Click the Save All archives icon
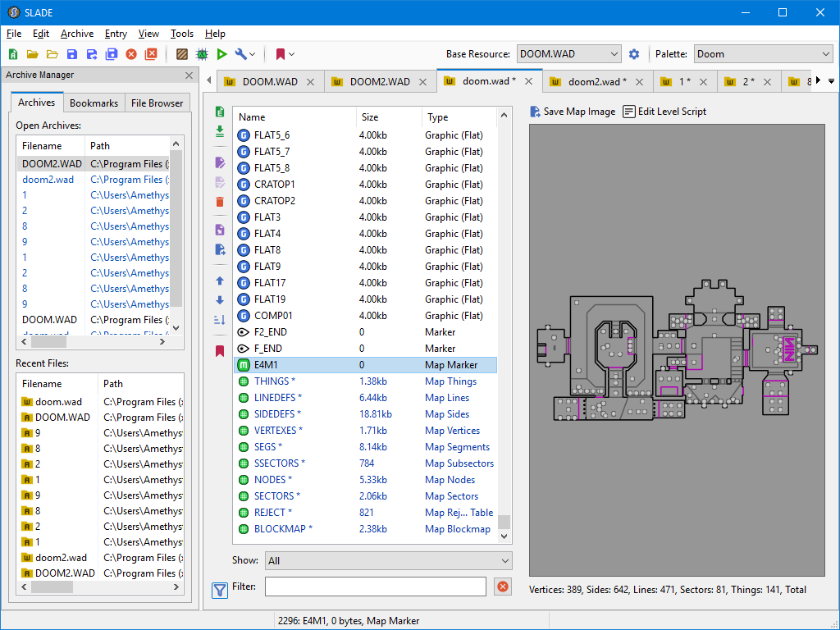 [x=111, y=54]
